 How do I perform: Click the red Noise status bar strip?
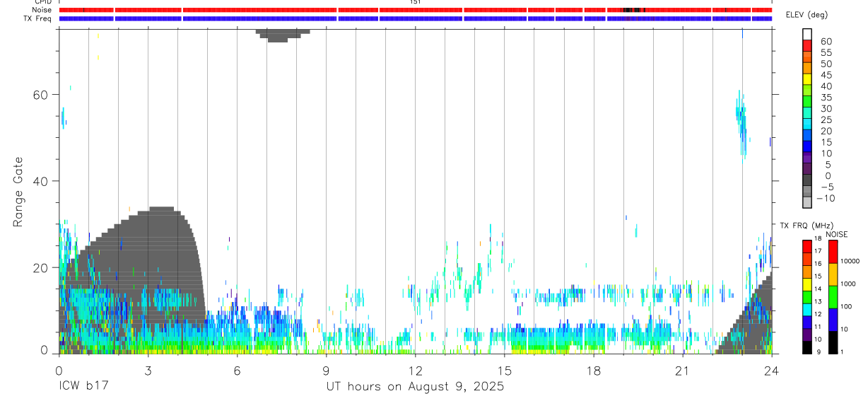[x=415, y=10]
